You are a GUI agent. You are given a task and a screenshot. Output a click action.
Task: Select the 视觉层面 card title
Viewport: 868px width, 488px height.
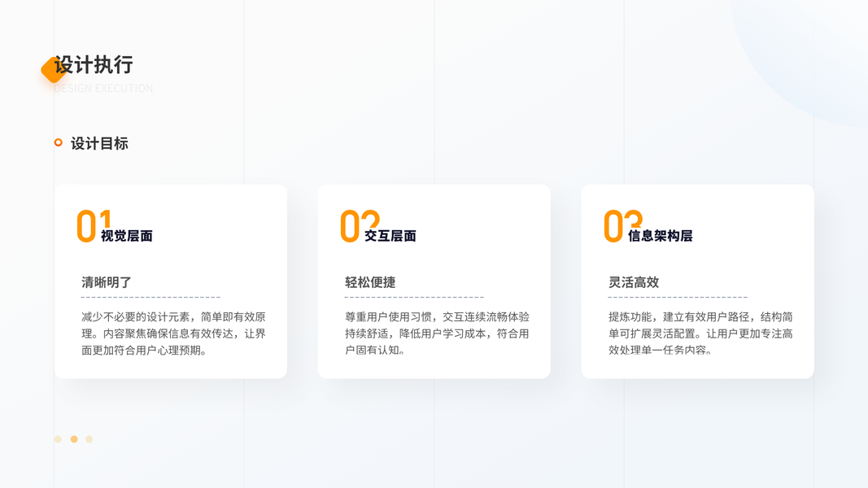127,236
